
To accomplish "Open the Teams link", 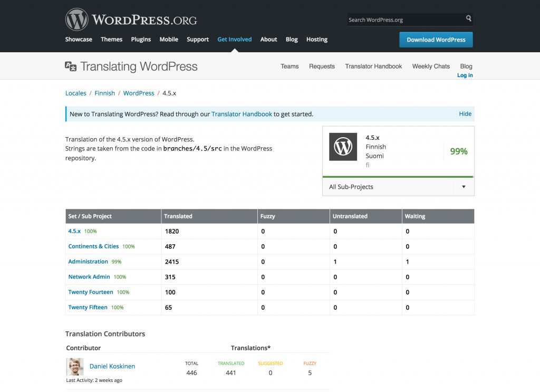I will pos(290,66).
